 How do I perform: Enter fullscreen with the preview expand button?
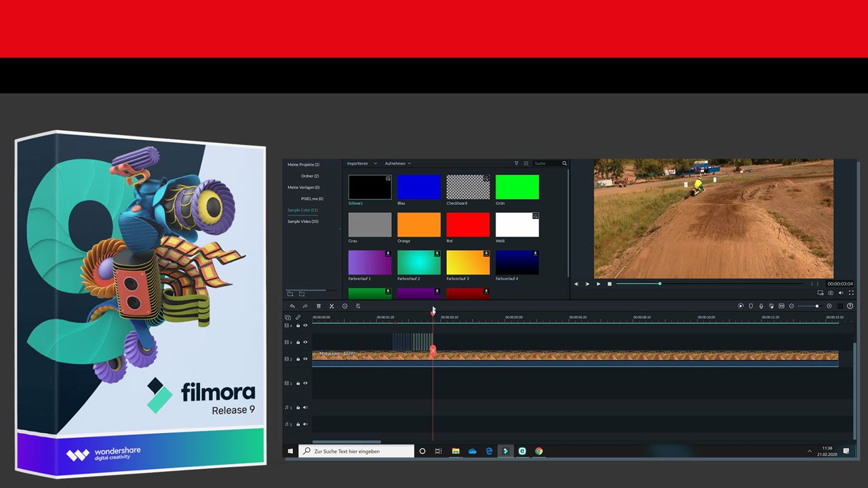(852, 292)
